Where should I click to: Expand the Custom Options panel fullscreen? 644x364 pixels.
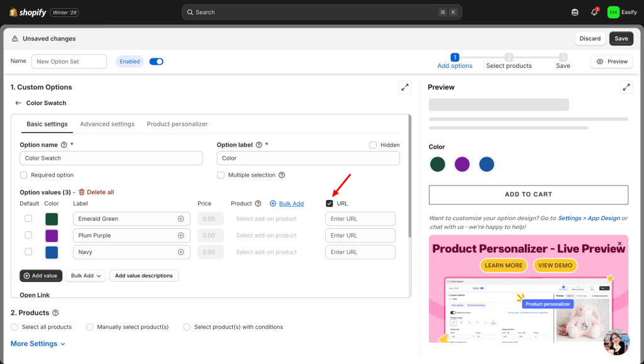405,87
